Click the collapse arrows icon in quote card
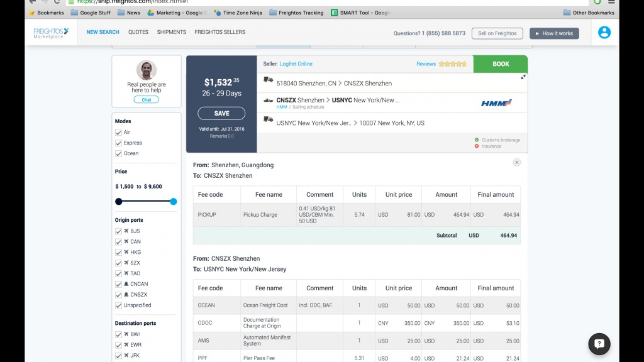The image size is (644, 362). coord(523,77)
